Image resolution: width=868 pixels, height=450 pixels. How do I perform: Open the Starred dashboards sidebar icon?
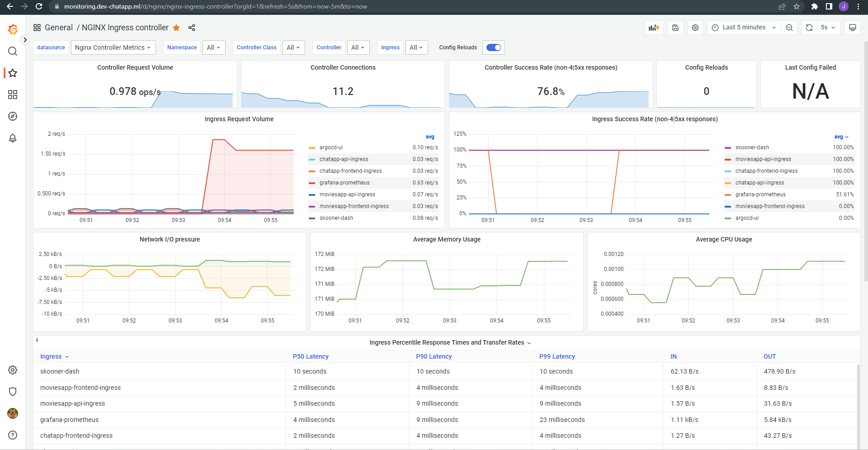coord(13,73)
